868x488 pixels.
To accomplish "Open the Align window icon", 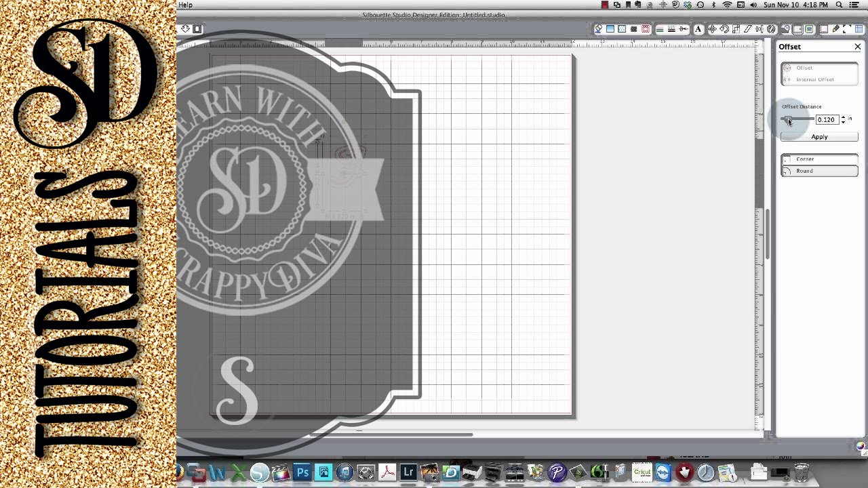I will click(759, 29).
